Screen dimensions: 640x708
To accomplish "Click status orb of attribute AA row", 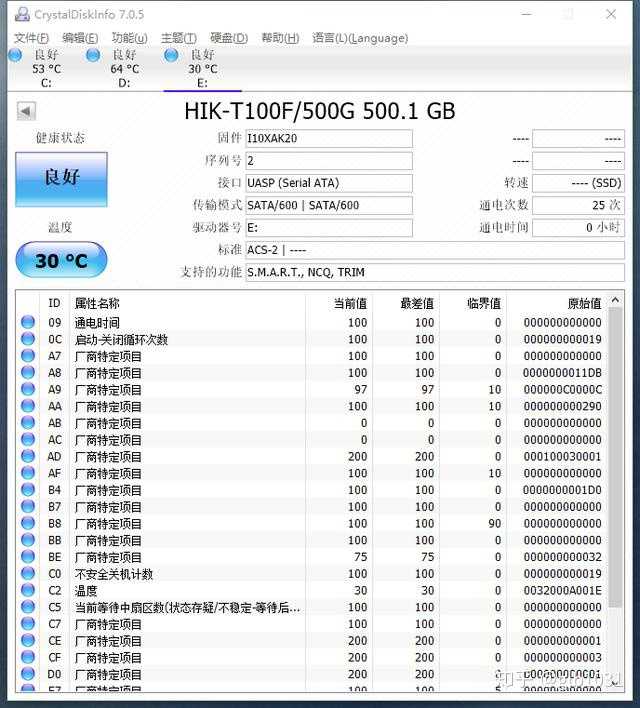I will [28, 405].
